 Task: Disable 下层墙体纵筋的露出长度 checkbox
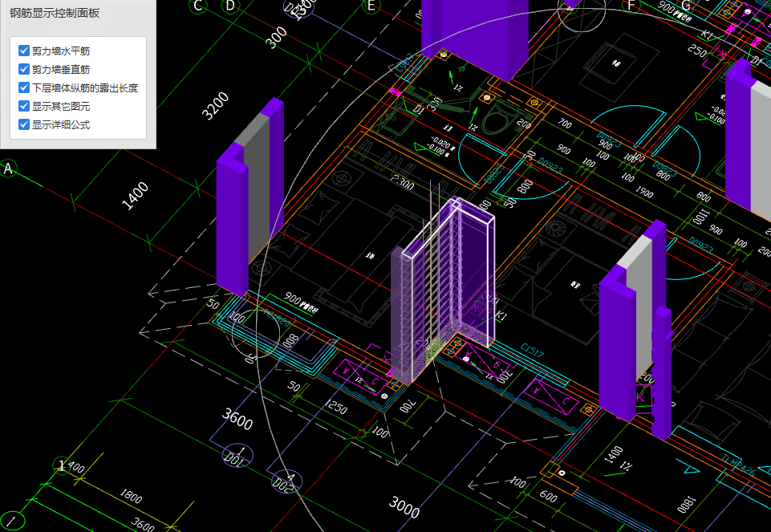point(23,88)
